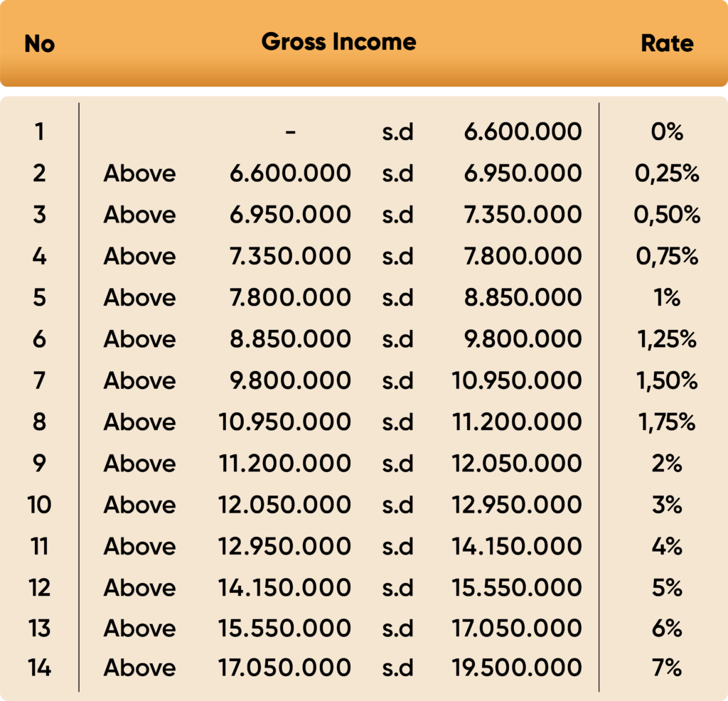Viewport: 728px width, 701px height.
Task: Select row number 5
Action: click(x=40, y=298)
